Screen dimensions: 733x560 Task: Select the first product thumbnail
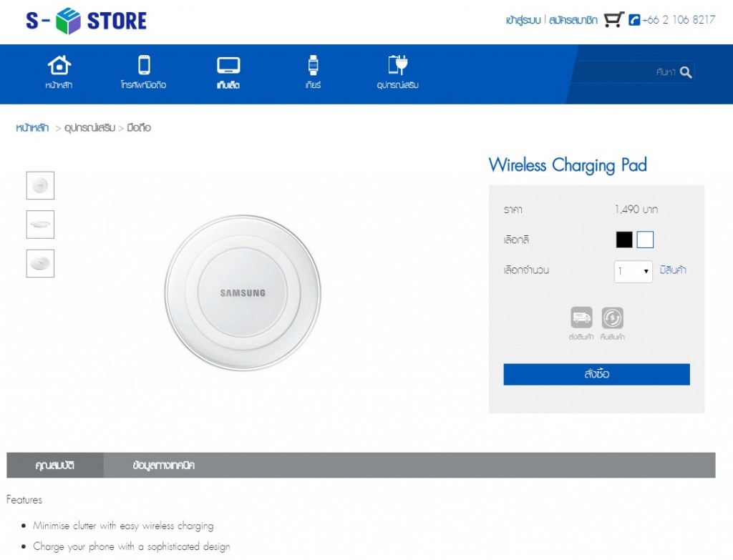click(40, 186)
